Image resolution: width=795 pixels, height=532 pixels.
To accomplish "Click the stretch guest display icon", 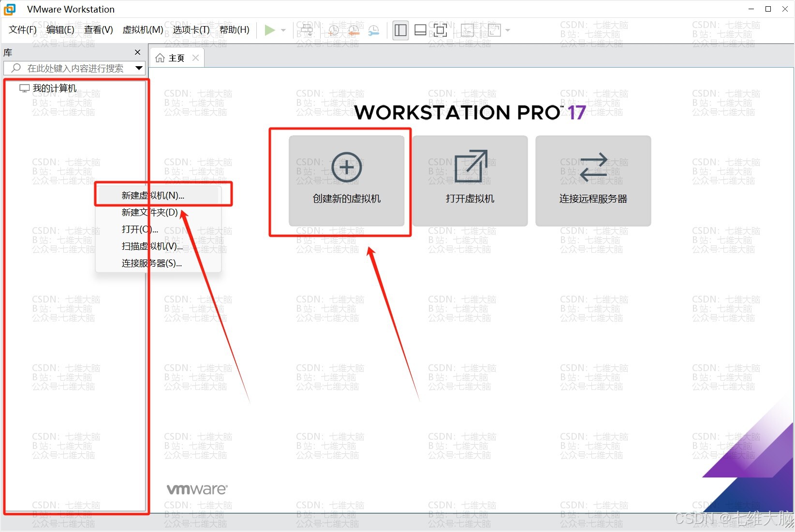I will 495,30.
